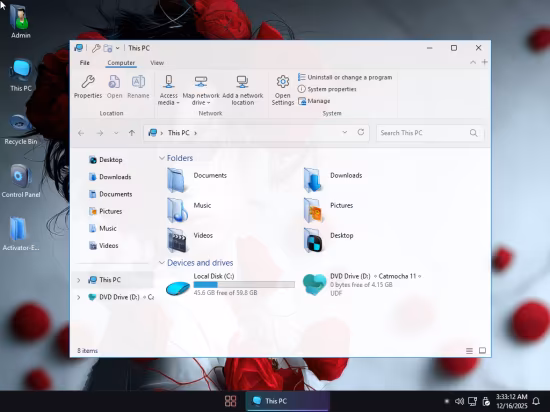Click the new folder quick access icon
The width and height of the screenshot is (550, 412).
click(108, 48)
